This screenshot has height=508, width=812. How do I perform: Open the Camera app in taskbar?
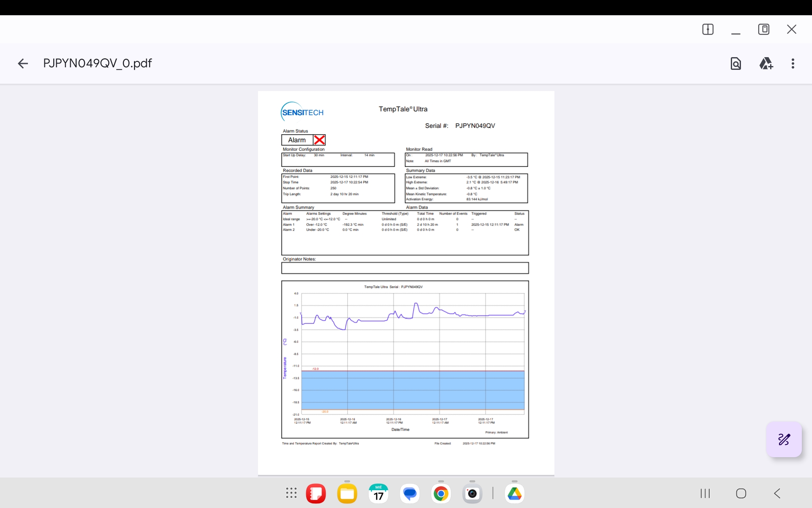point(472,493)
